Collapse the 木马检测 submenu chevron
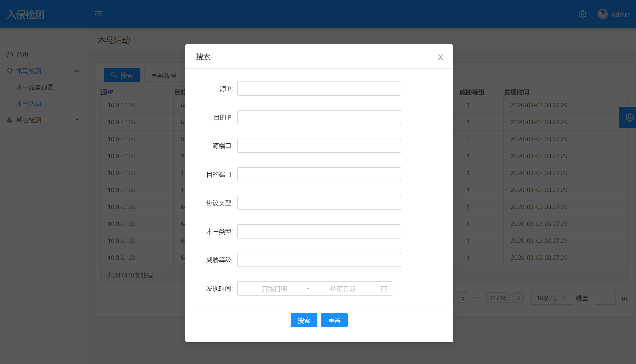The image size is (636, 364). point(77,71)
